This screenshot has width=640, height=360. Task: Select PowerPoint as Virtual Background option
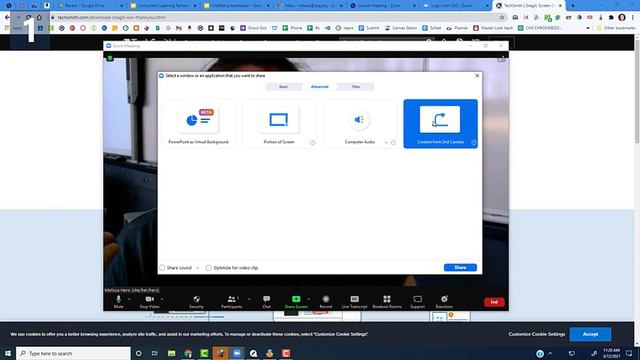198,124
